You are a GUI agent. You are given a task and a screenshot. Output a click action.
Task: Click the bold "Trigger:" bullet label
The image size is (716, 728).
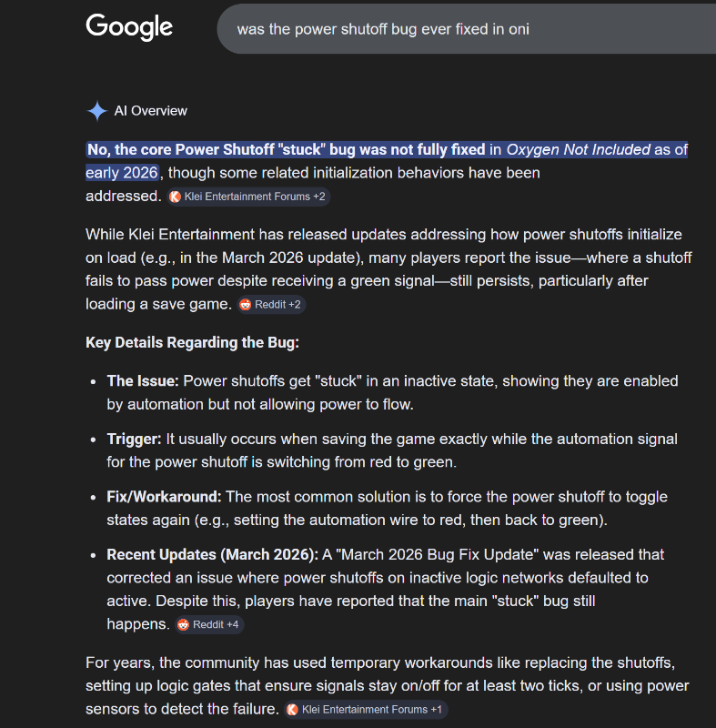pyautogui.click(x=135, y=439)
